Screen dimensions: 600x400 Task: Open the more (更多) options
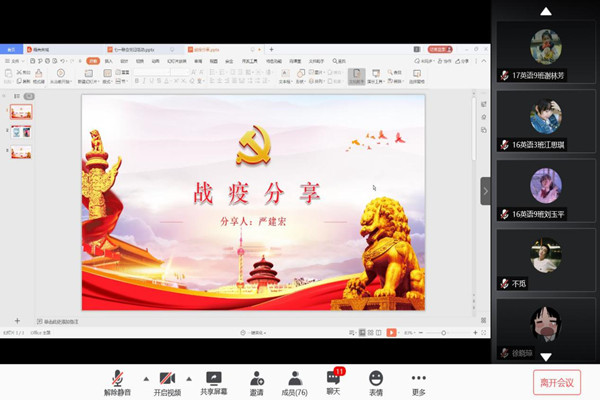point(418,381)
